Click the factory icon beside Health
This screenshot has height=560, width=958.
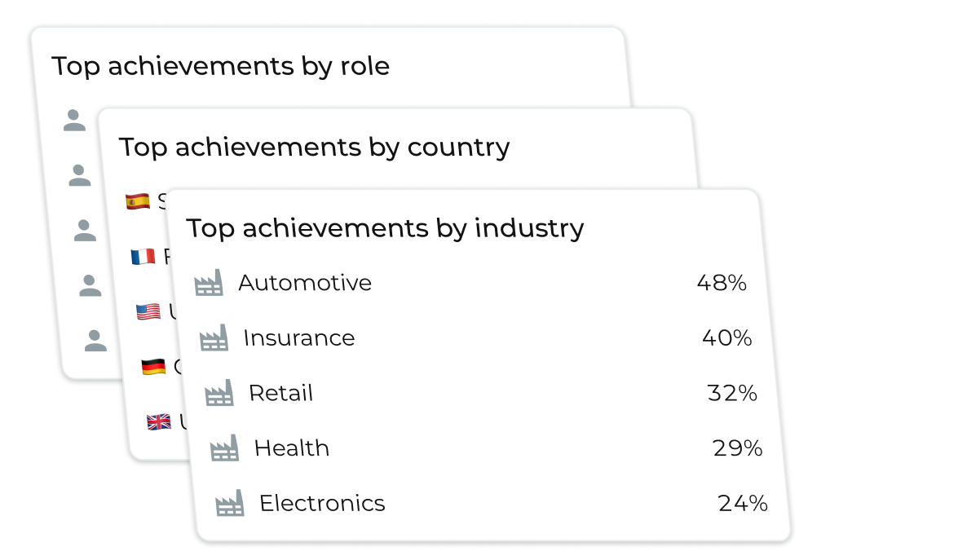tap(224, 448)
